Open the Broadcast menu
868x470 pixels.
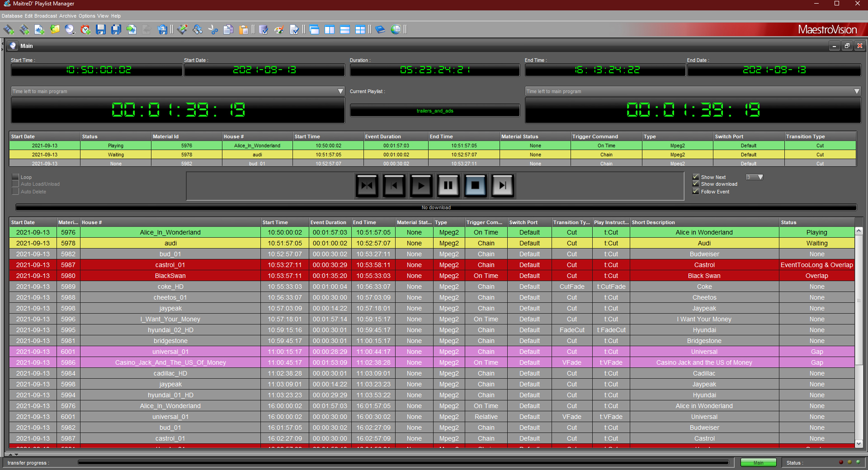coord(46,16)
